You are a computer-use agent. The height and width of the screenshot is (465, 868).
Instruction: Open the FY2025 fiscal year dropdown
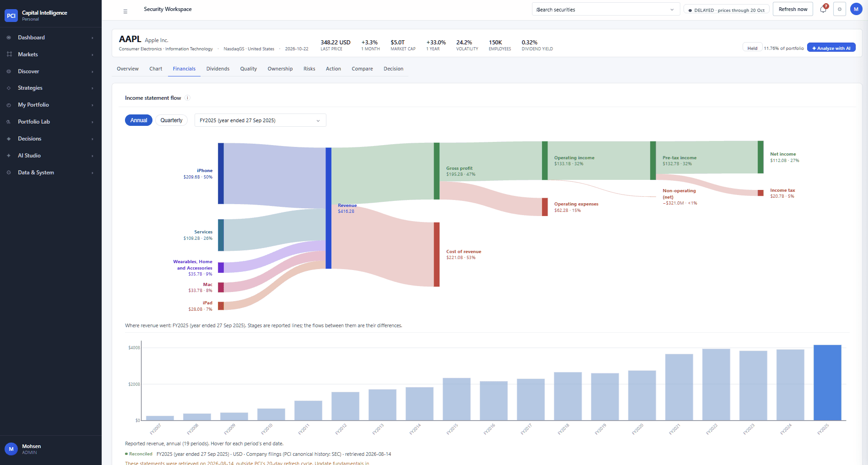click(x=260, y=120)
